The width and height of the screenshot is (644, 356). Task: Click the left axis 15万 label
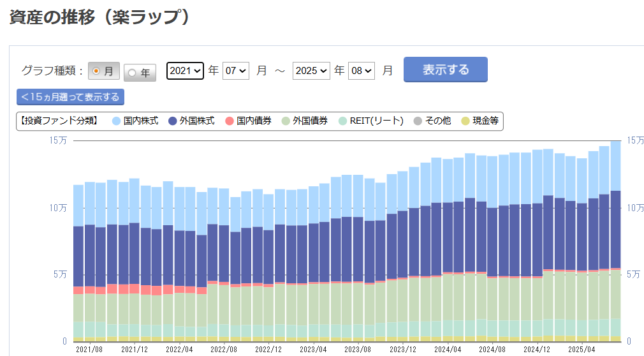click(x=58, y=140)
